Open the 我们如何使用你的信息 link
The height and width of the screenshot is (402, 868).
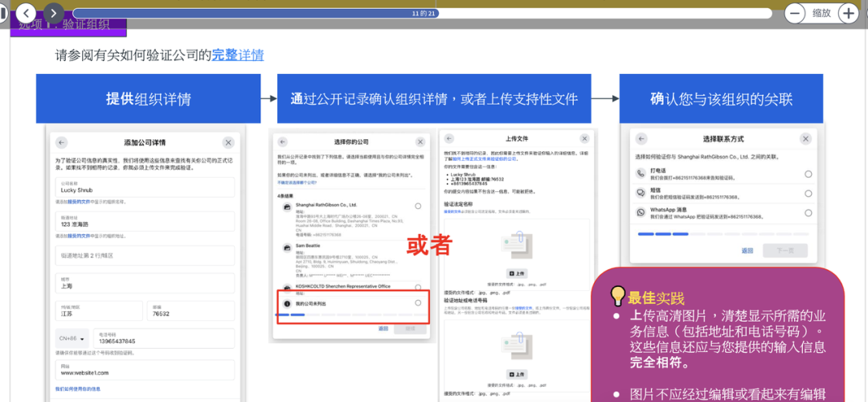click(77, 388)
